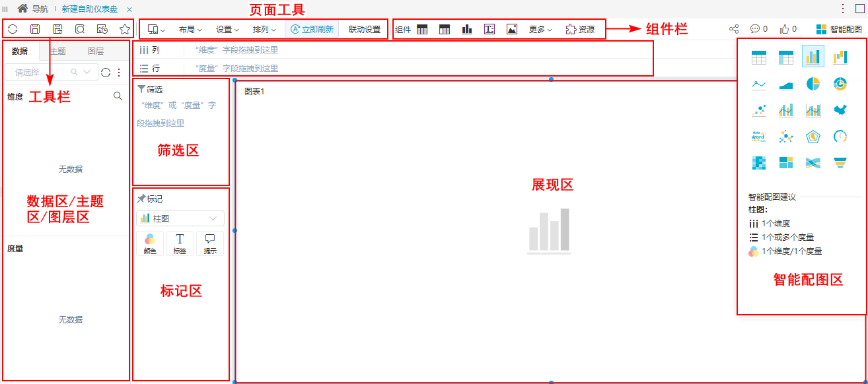Switch to the 主题 tab
Screen dimensions: 868x384
[57, 51]
